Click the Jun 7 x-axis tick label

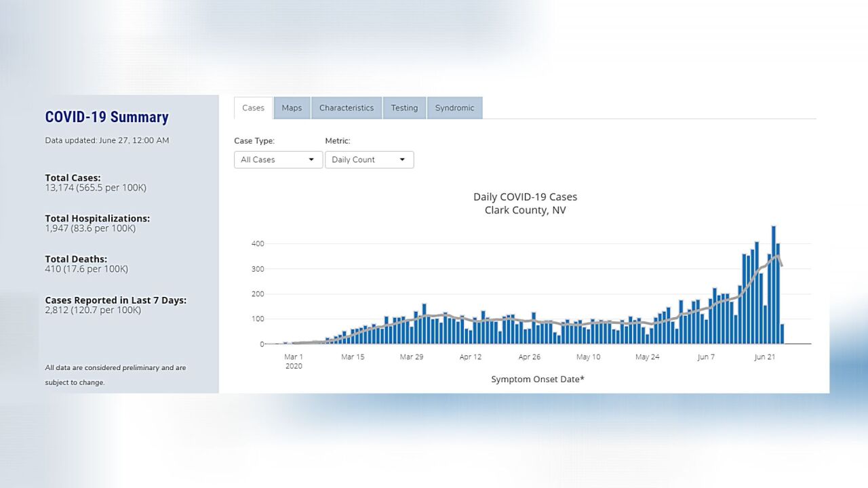(706, 357)
